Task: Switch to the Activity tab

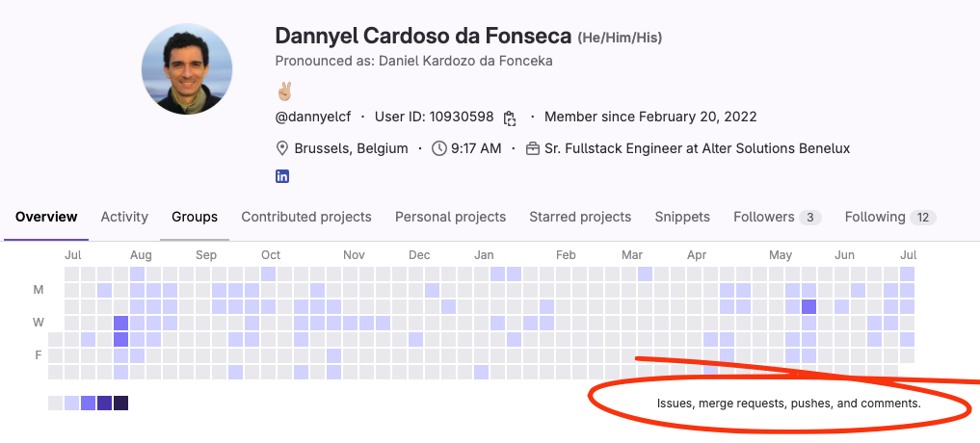Action: coord(124,218)
